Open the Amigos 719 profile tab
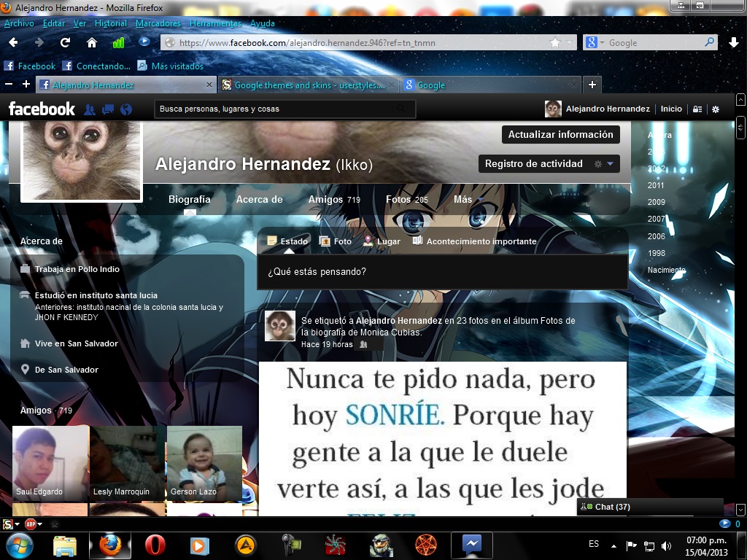 pyautogui.click(x=334, y=199)
